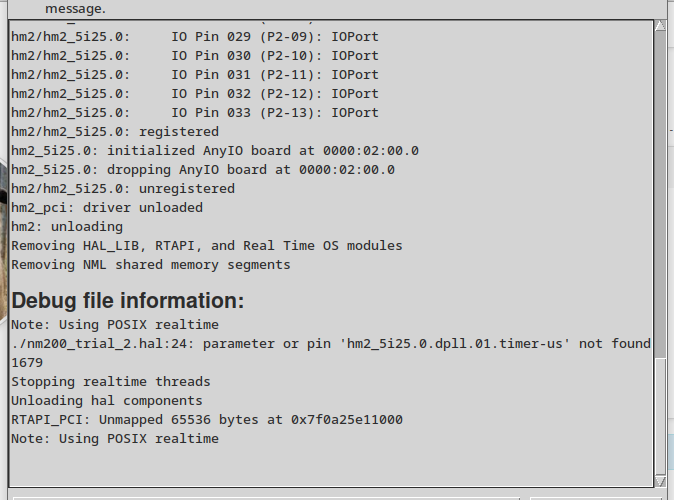Click the 'Stopping realtime threads' line
The width and height of the screenshot is (674, 500).
(111, 382)
